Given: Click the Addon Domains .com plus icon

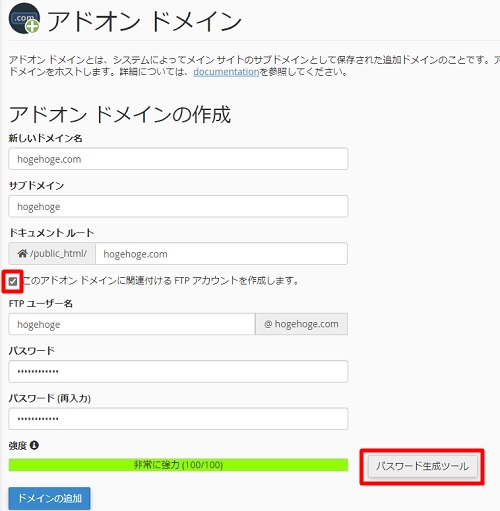Looking at the screenshot, I should click(x=24, y=18).
